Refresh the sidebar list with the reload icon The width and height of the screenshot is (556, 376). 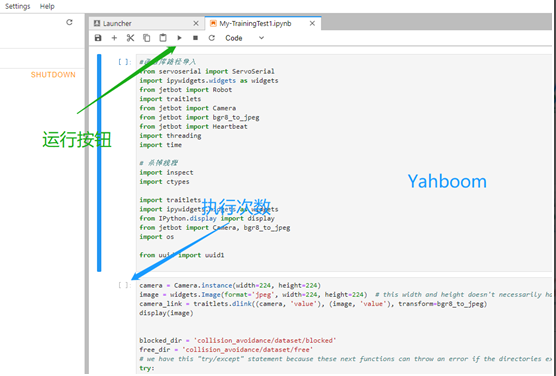pyautogui.click(x=69, y=22)
